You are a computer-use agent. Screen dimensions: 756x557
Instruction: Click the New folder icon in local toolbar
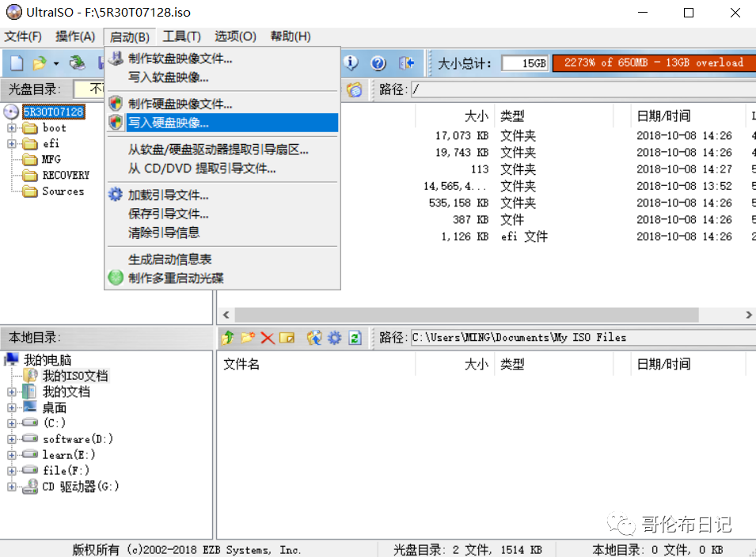[248, 338]
